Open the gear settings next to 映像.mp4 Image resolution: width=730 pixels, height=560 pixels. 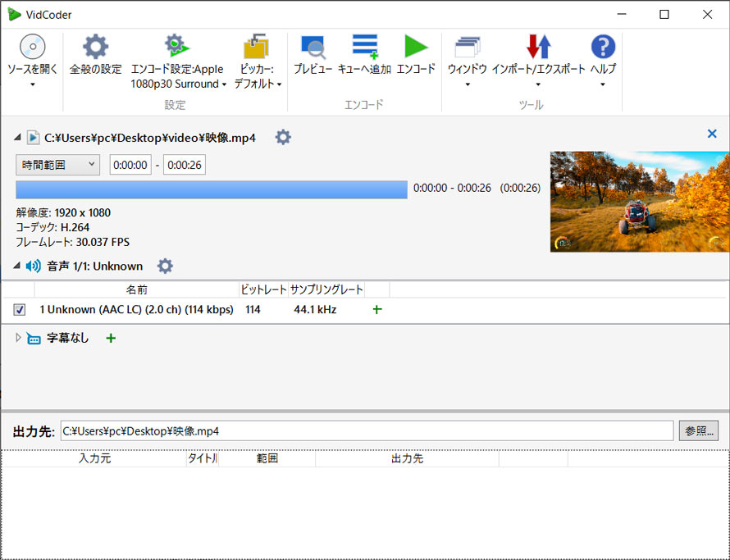[283, 137]
